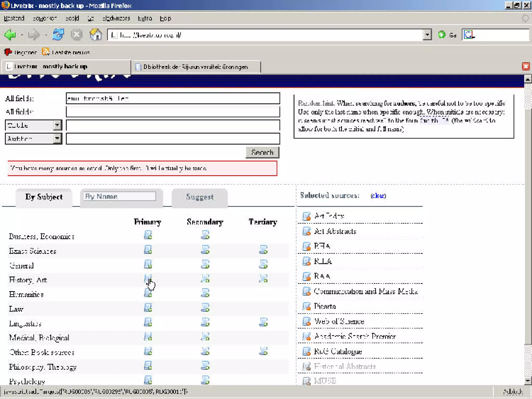
Task: Switch to the Suggest tab
Action: tap(199, 197)
